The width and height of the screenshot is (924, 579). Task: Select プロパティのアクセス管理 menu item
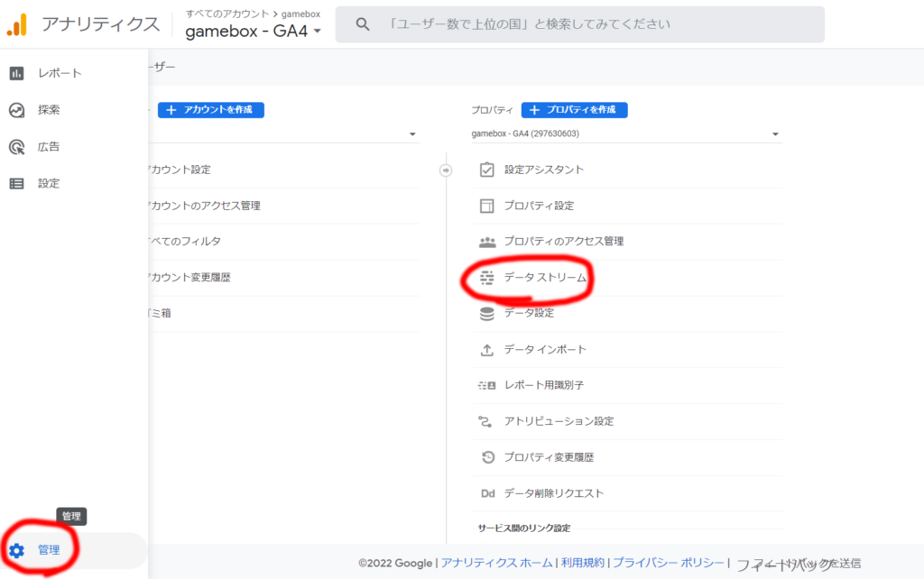(x=563, y=242)
